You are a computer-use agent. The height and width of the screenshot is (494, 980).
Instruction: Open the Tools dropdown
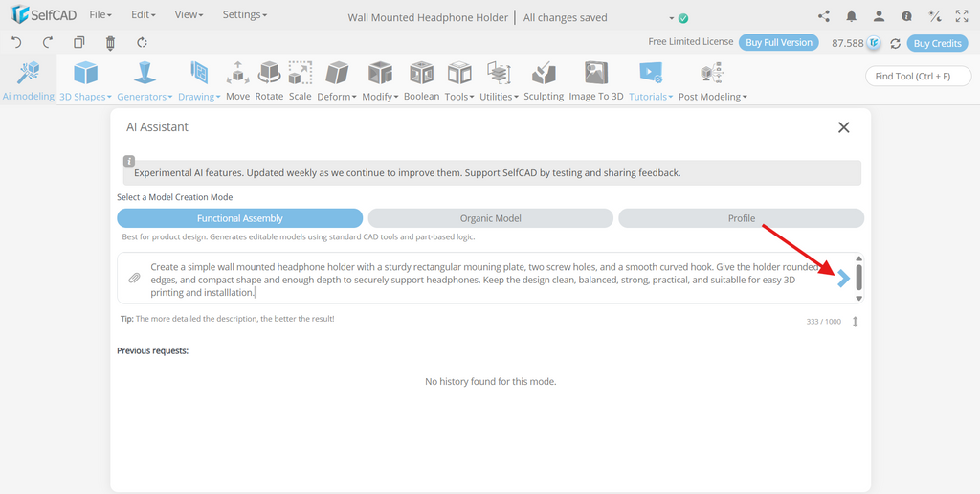point(459,80)
